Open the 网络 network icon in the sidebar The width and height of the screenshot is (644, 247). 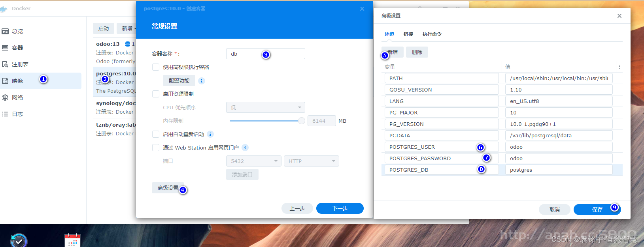[x=5, y=97]
